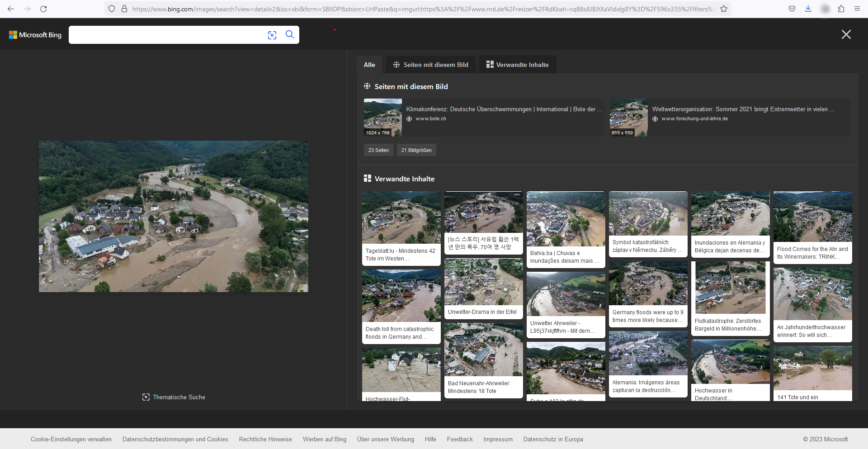Click in the Bing search field
This screenshot has height=449, width=868.
coord(167,35)
